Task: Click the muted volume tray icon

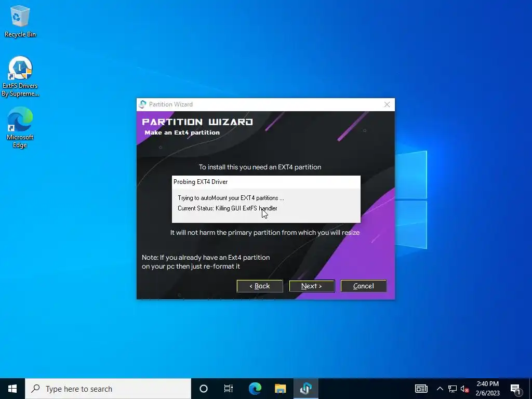Action: [465, 389]
